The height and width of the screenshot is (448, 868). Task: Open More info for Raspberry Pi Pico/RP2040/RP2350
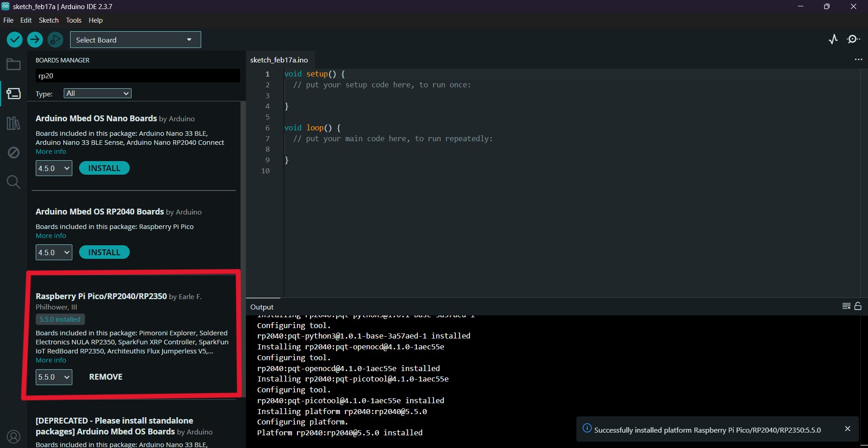tap(51, 360)
